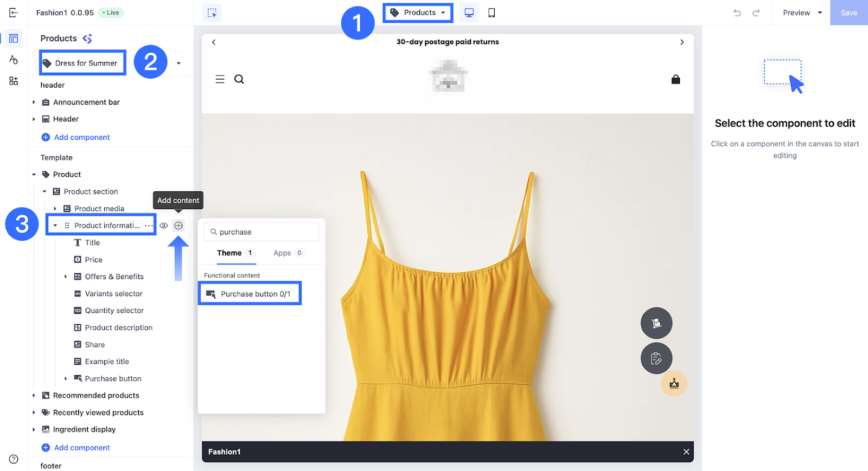Add Purchase button functional content
Screen dimensions: 868x471
(250, 294)
